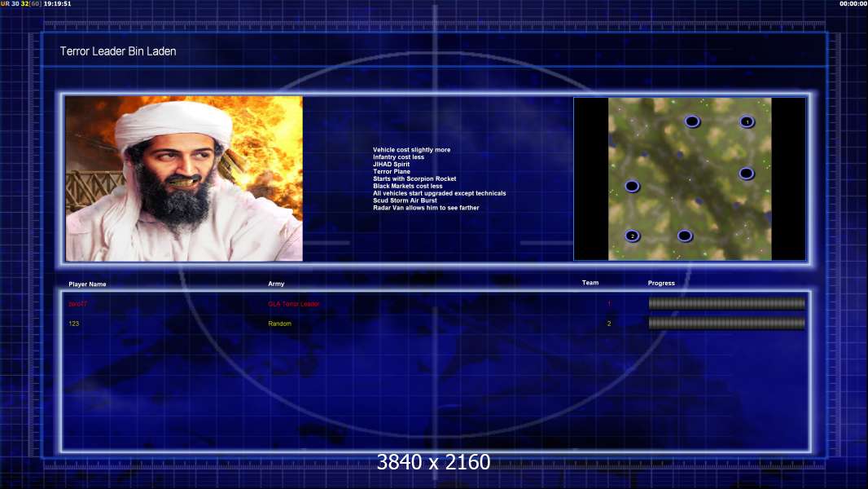This screenshot has width=868, height=489.
Task: Click the Team column header
Action: (x=590, y=283)
